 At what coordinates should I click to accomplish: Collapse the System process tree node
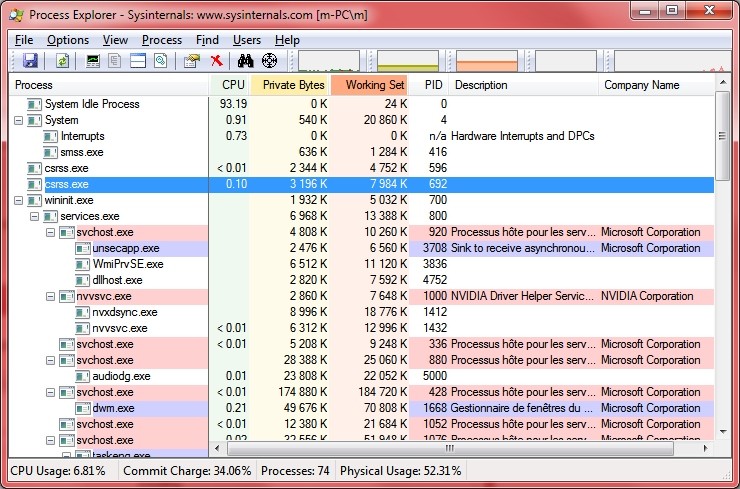[18, 120]
